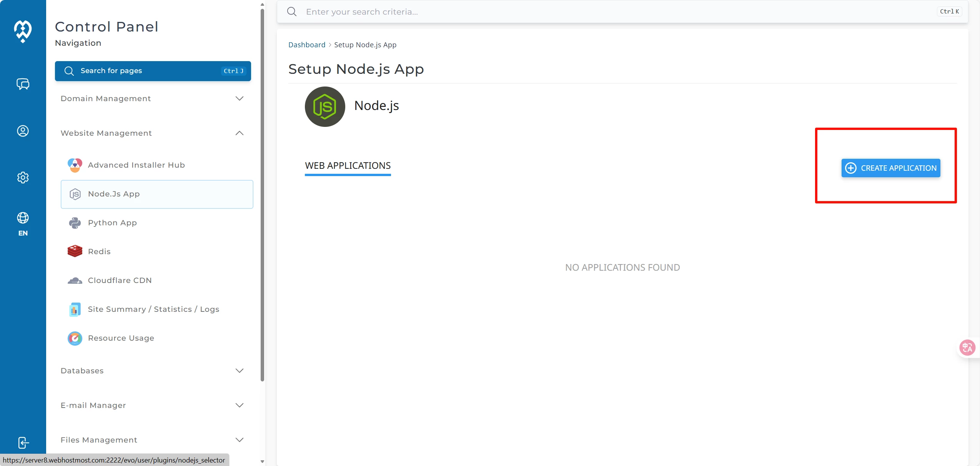Click the CREATE APPLICATION button

[890, 168]
